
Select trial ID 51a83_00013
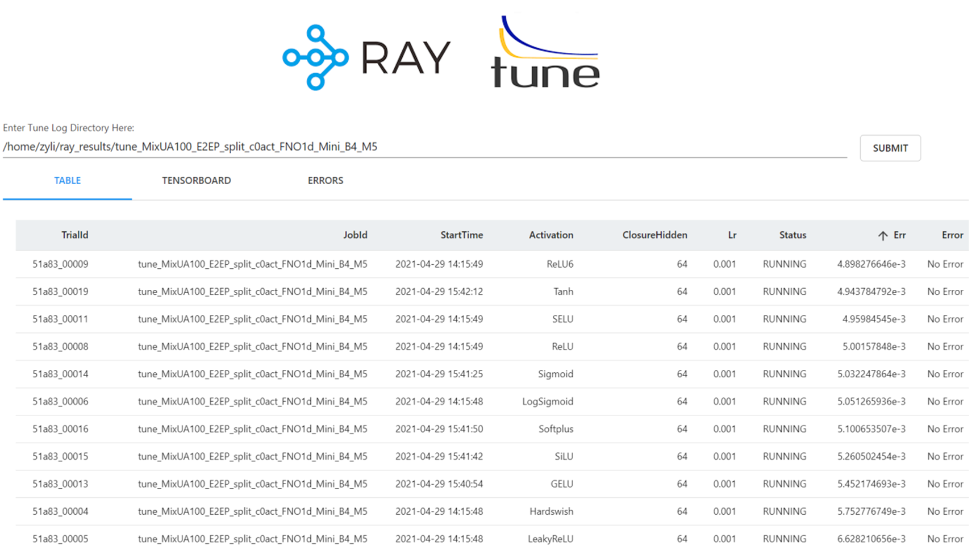(x=60, y=484)
